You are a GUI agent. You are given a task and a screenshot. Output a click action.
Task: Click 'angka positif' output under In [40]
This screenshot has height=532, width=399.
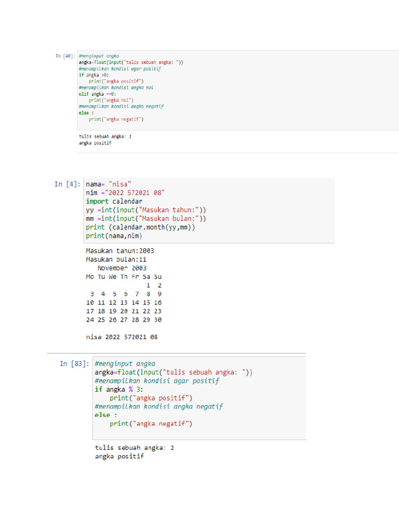pyautogui.click(x=95, y=143)
